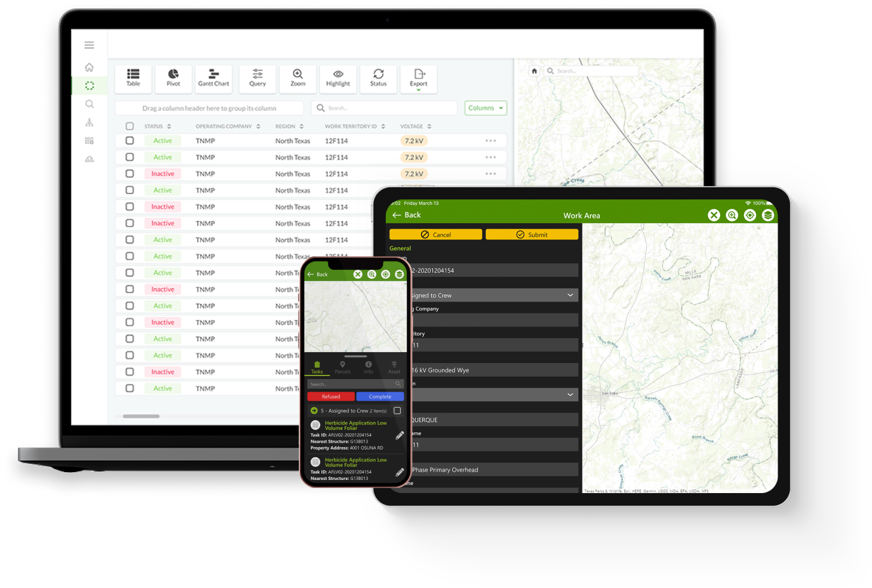Switch to the Gantt Chart view
The width and height of the screenshot is (872, 588).
[x=213, y=79]
